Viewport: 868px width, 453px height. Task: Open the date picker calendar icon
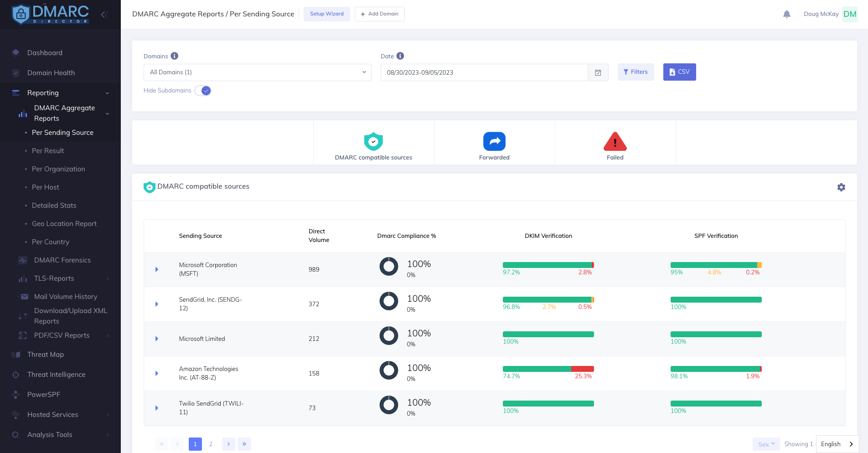[x=598, y=72]
